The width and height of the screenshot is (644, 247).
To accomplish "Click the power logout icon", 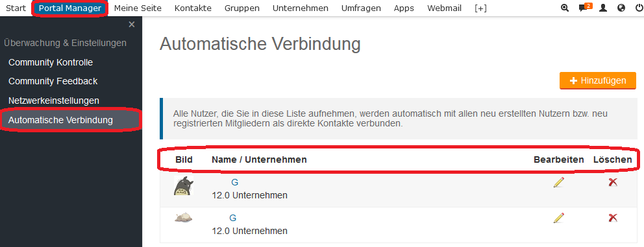I will pyautogui.click(x=639, y=8).
